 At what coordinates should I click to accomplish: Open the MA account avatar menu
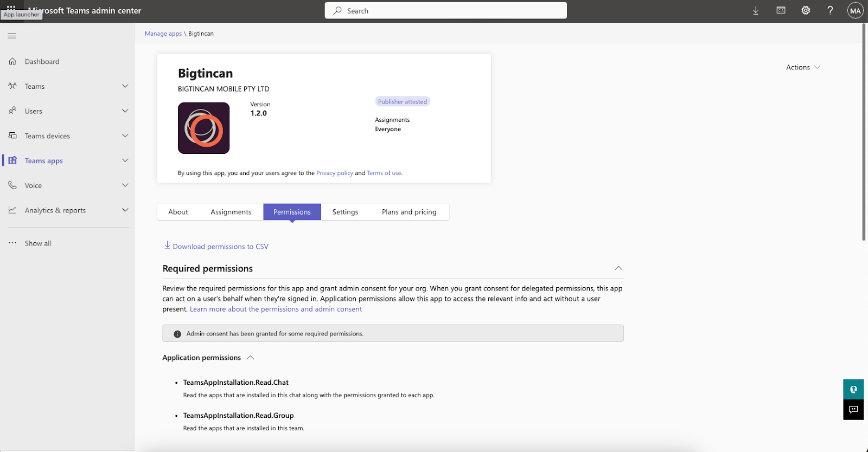point(855,11)
